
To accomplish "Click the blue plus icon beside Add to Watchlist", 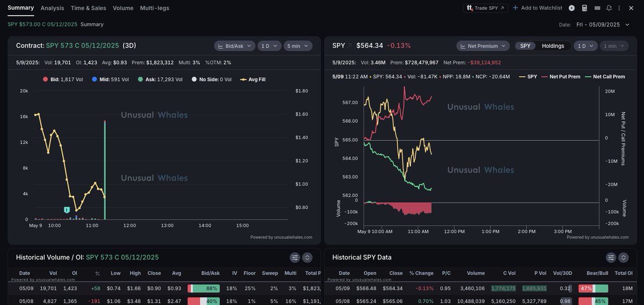I will [515, 8].
